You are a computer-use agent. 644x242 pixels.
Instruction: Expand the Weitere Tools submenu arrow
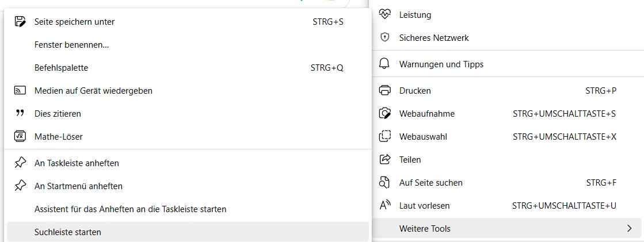[x=629, y=229]
